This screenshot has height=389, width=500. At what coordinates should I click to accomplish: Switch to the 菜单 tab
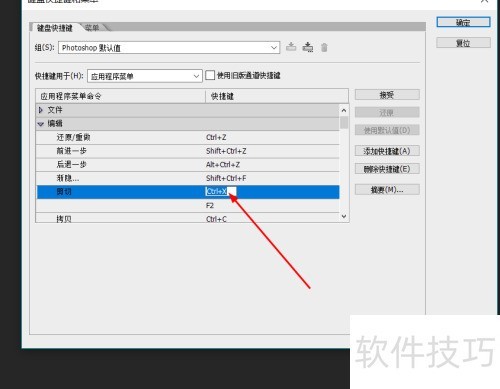tap(92, 28)
